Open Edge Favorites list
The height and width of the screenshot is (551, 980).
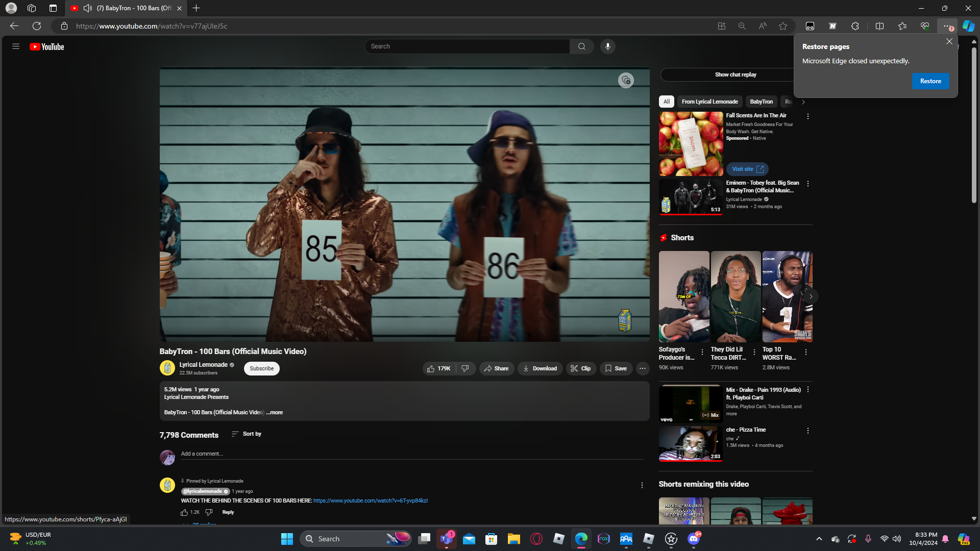point(902,26)
